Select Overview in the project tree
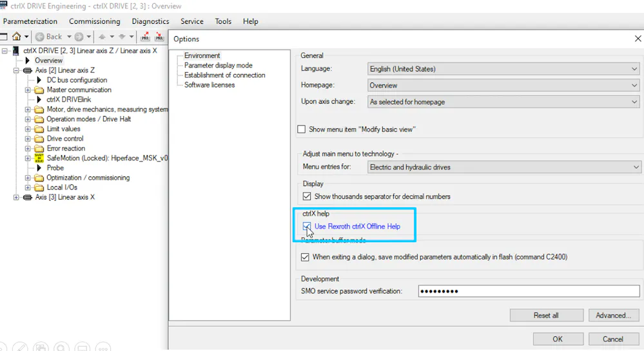 (48, 61)
